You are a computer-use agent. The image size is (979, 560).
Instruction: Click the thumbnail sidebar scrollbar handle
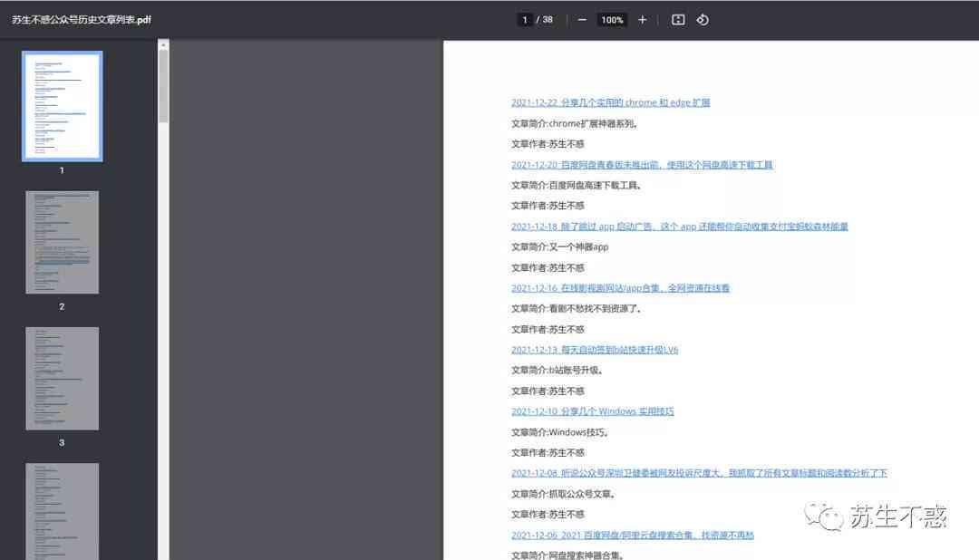pyautogui.click(x=163, y=85)
